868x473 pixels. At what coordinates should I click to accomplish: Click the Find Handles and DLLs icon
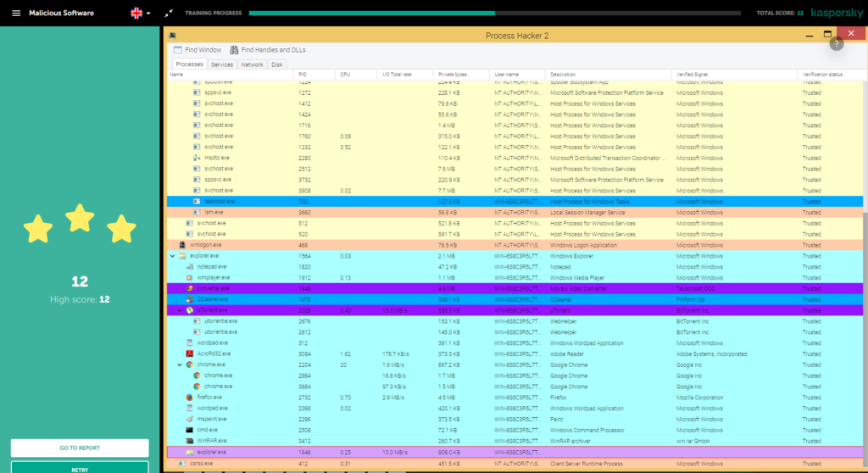(234, 50)
